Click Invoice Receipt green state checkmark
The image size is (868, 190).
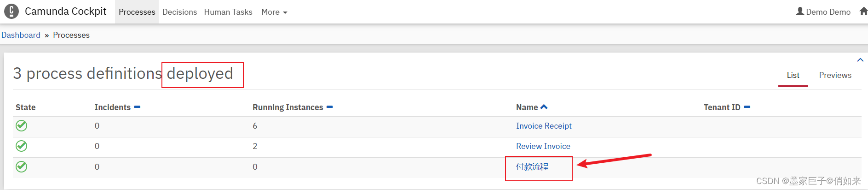point(21,125)
